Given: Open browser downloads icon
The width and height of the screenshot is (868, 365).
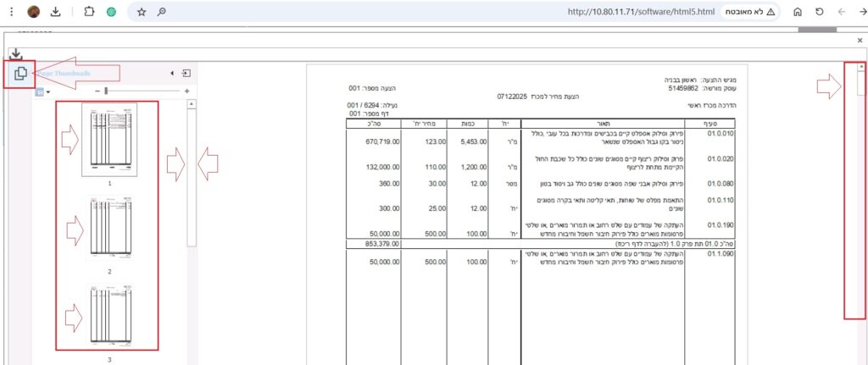Looking at the screenshot, I should pyautogui.click(x=55, y=13).
